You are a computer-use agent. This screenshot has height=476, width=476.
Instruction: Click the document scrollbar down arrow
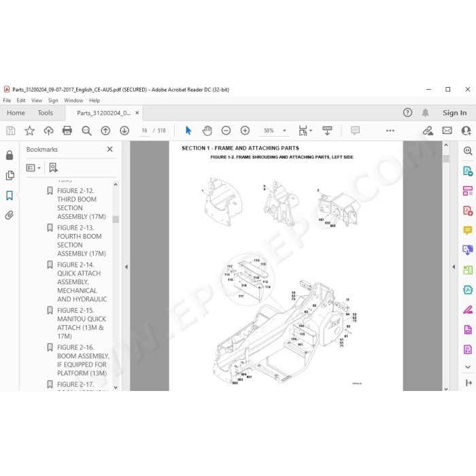(x=446, y=388)
